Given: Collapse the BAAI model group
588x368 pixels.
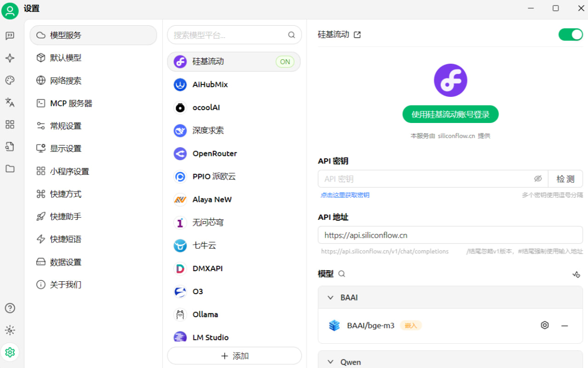Looking at the screenshot, I should click(330, 298).
